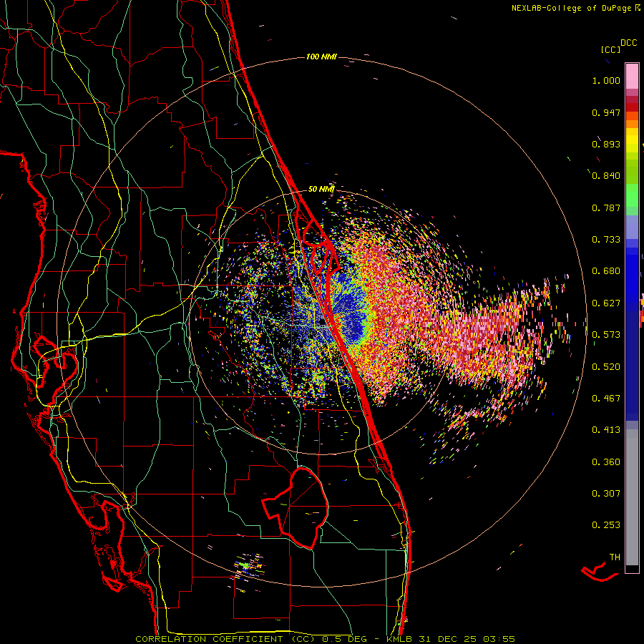Pick the bright blue swatch near 0.680
The image size is (644, 644).
tap(632, 275)
